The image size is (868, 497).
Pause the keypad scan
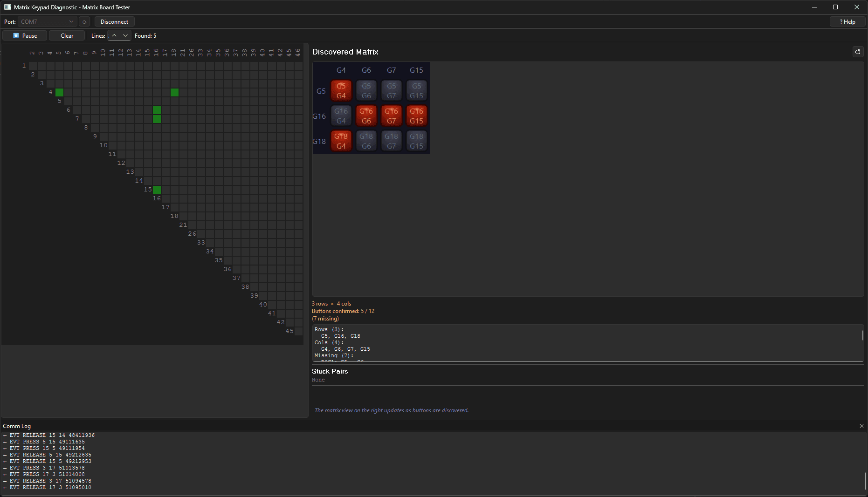tap(25, 36)
